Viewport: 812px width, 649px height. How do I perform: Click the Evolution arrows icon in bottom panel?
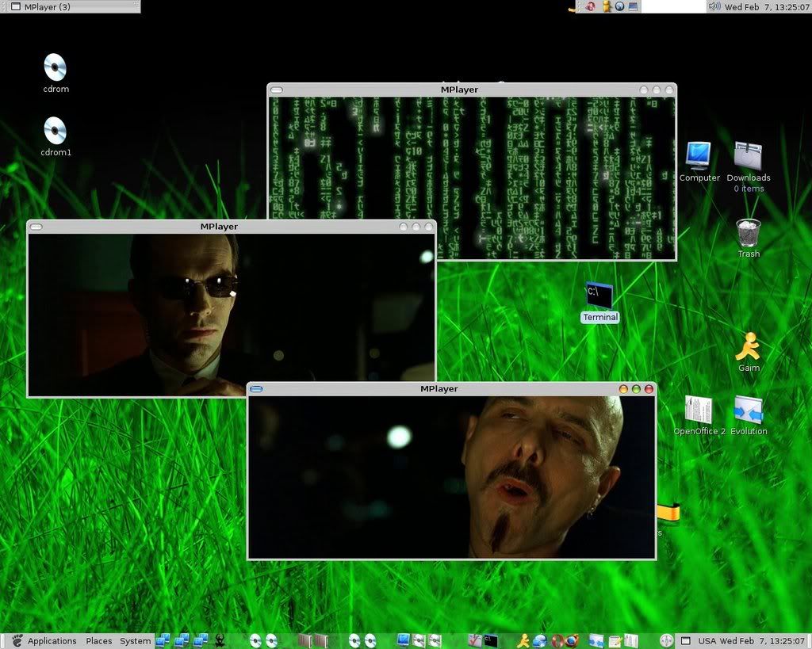pyautogui.click(x=596, y=641)
